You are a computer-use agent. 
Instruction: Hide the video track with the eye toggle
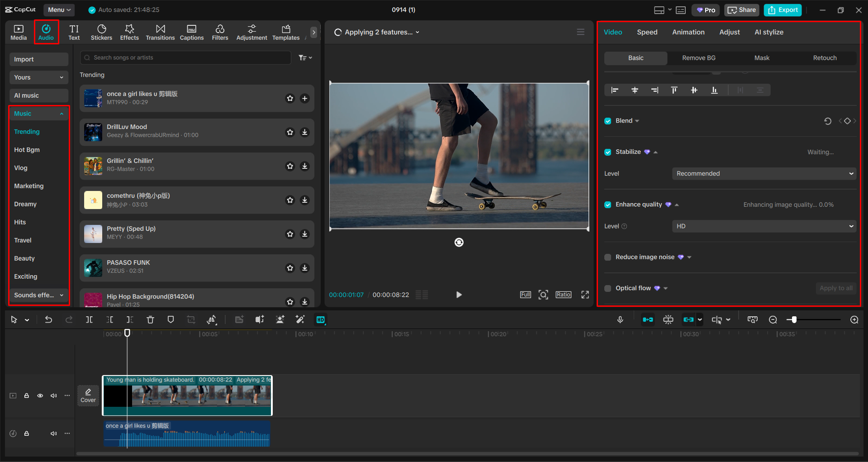(x=40, y=395)
